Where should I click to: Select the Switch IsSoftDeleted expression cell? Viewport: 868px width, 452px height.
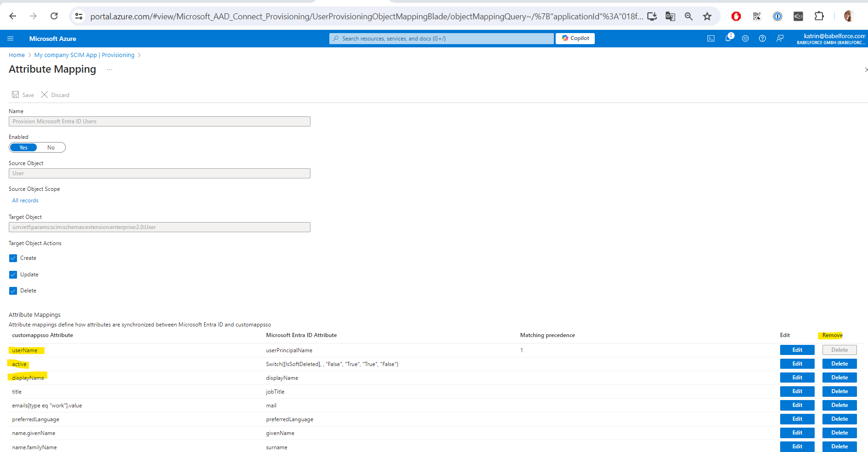[x=332, y=364]
